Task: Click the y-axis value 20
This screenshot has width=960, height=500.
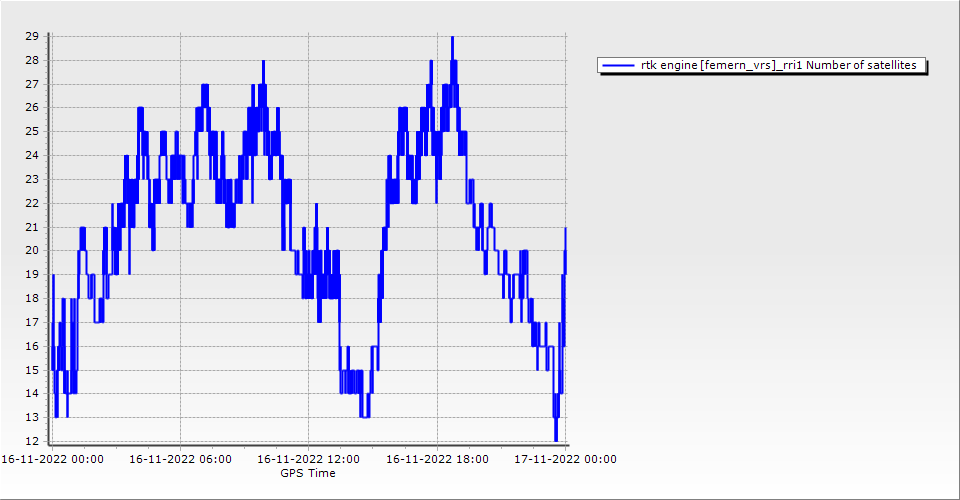Action: coord(31,251)
